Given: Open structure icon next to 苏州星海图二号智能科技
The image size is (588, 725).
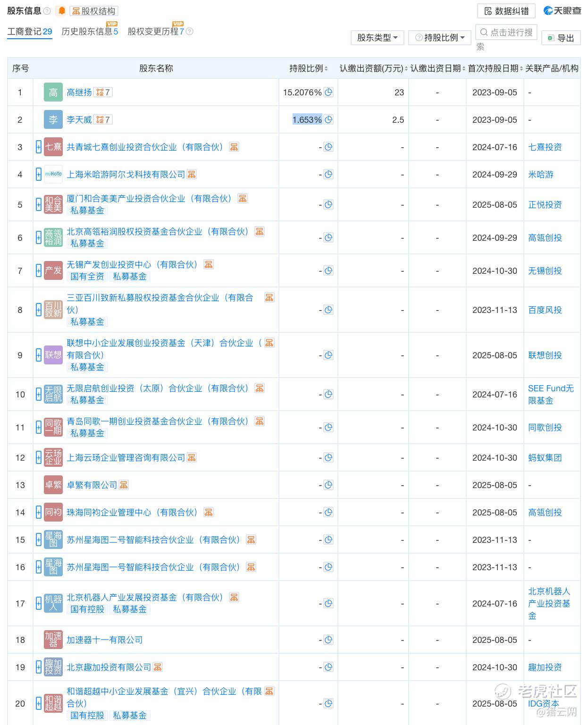Looking at the screenshot, I should pyautogui.click(x=251, y=540).
